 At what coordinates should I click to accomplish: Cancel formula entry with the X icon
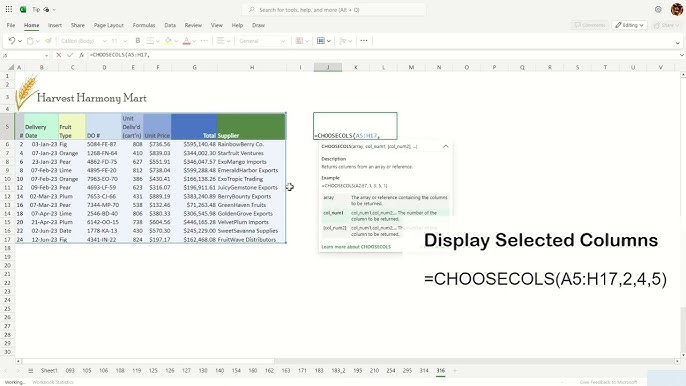(x=59, y=55)
